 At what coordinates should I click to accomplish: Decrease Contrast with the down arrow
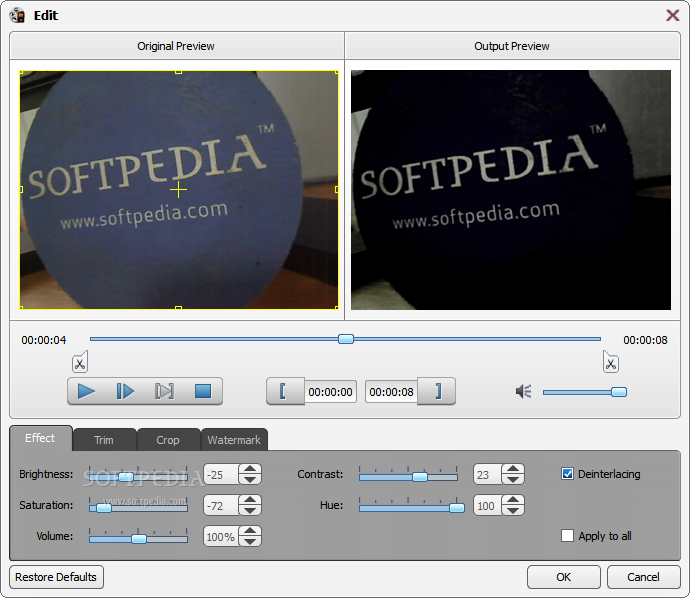(x=513, y=480)
